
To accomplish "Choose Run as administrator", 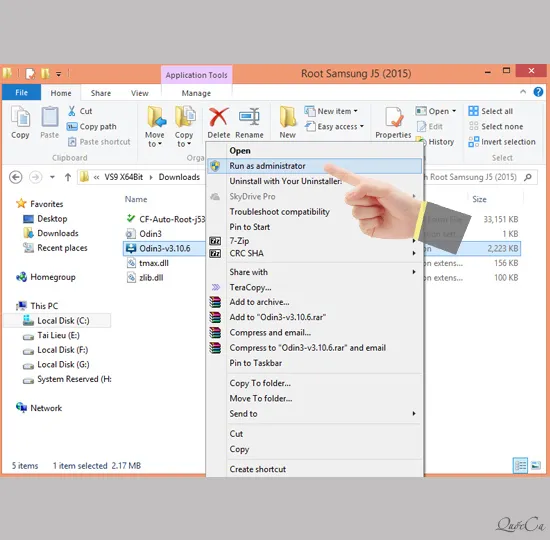I will [x=314, y=166].
